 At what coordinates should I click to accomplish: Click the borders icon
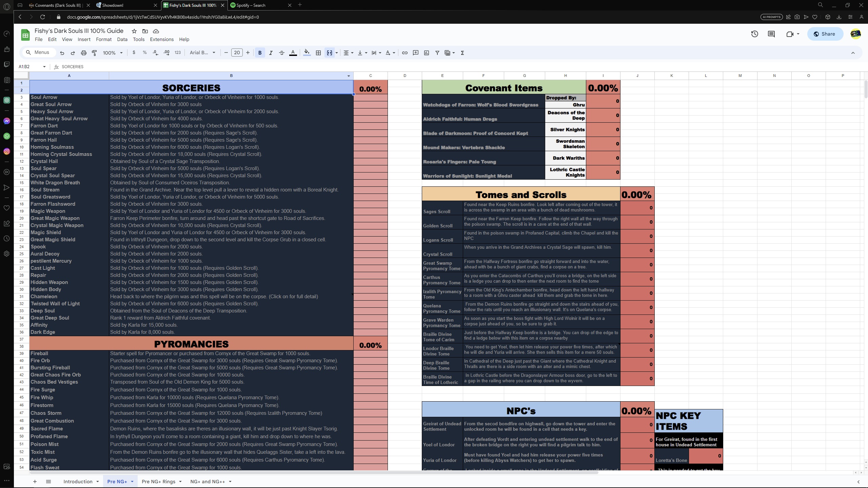point(318,53)
